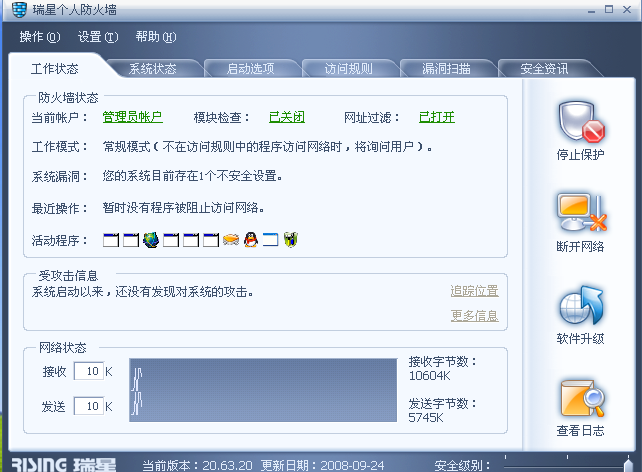642x472 pixels.
Task: Switch to the 访问规则 tab
Action: click(348, 68)
